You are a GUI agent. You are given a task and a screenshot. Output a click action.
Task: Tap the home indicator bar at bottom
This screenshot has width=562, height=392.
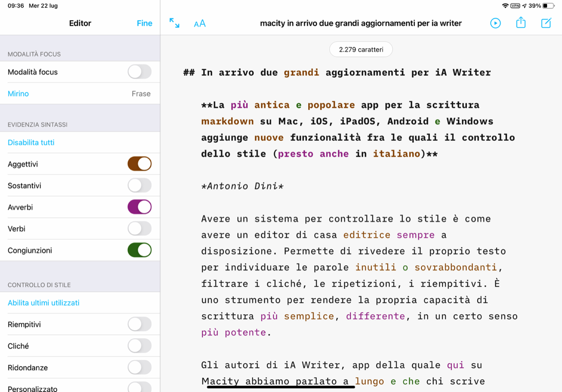click(x=281, y=386)
